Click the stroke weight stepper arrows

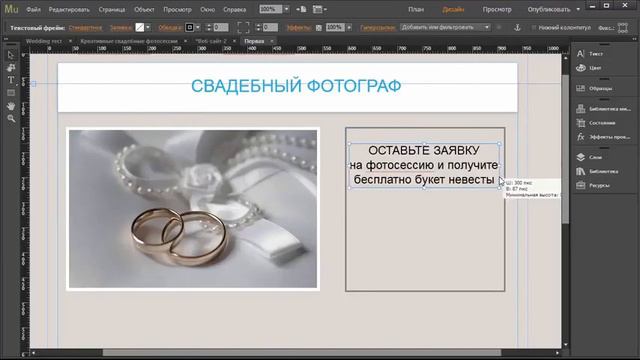(x=209, y=27)
